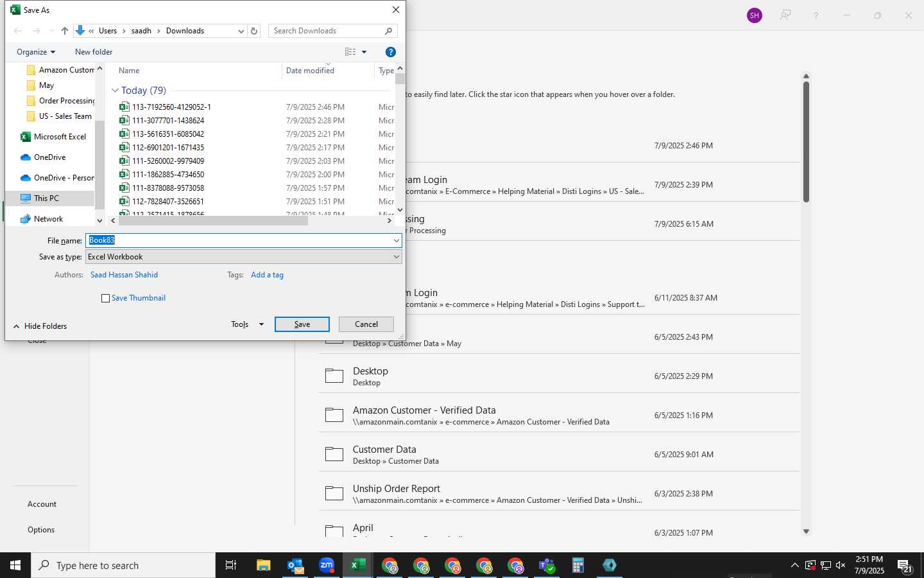
Task: Open Options in Excel backstage menu
Action: 41,530
